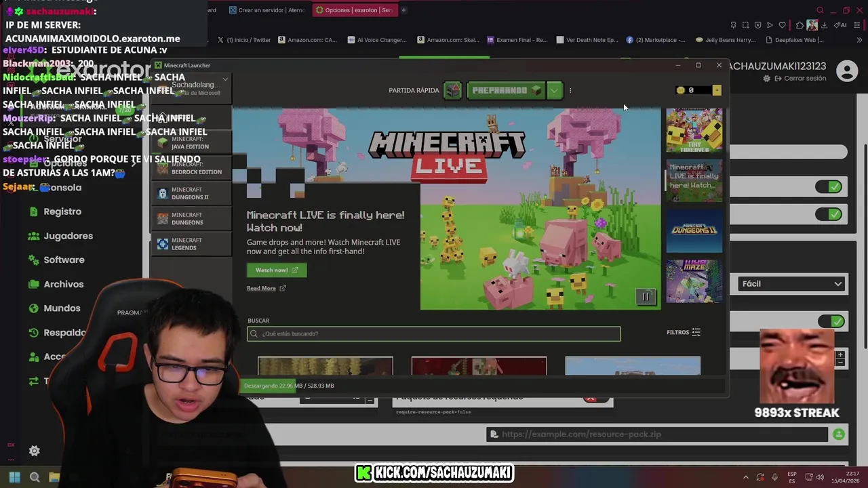
Task: Open a new browser tab with plus
Action: click(403, 10)
